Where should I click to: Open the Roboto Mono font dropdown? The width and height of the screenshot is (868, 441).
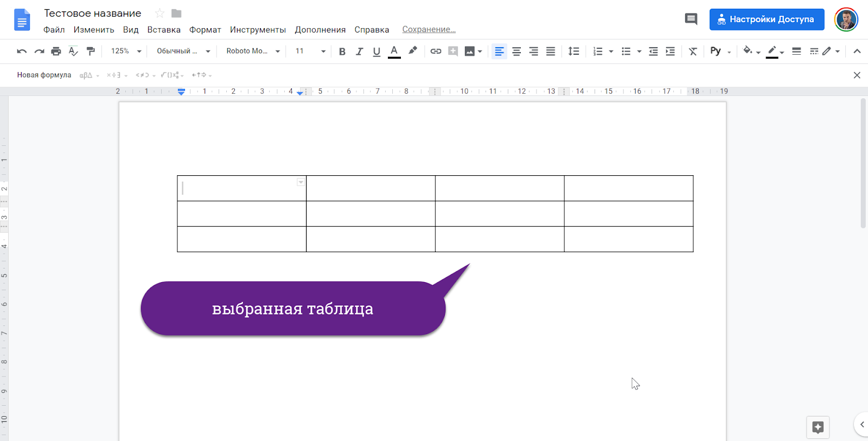pos(253,51)
